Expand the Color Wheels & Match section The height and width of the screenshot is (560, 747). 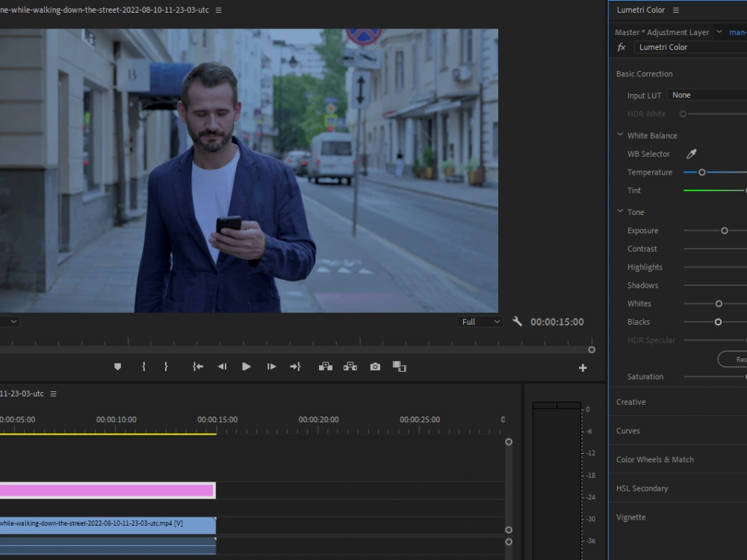[x=654, y=459]
